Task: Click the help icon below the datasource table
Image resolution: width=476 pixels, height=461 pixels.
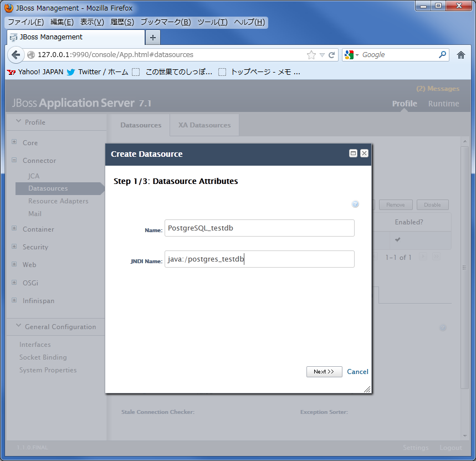Action: [443, 328]
